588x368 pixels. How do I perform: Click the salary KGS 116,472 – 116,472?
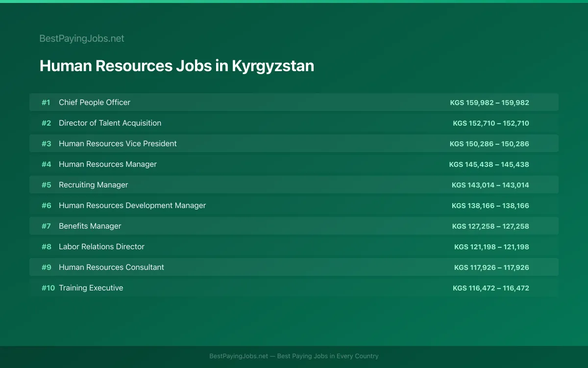point(491,288)
